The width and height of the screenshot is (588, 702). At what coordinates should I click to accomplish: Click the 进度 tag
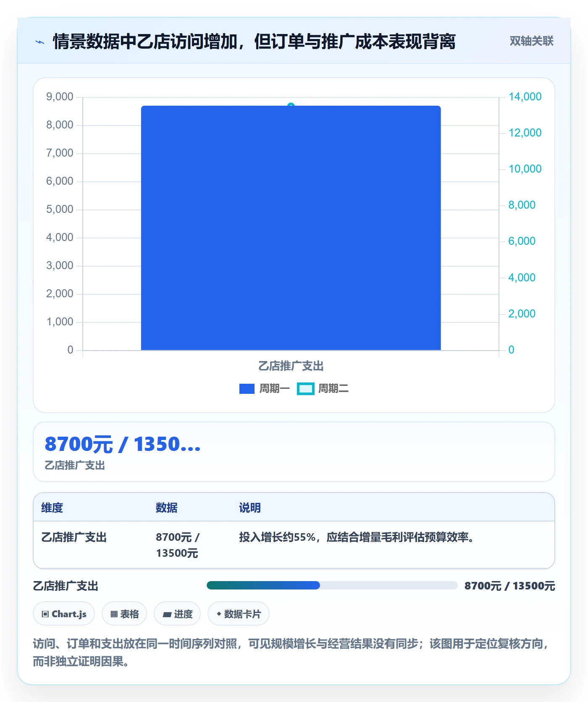177,613
